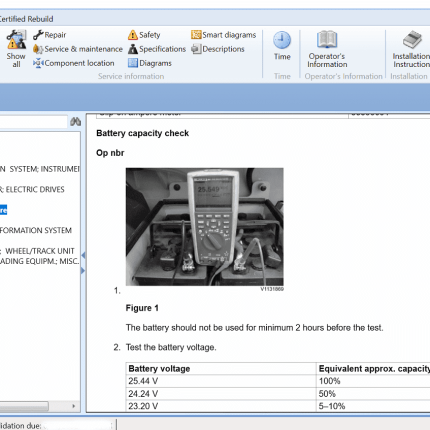Click the 100% capacity cell
Viewport: 430px width, 430px height.
click(x=373, y=381)
